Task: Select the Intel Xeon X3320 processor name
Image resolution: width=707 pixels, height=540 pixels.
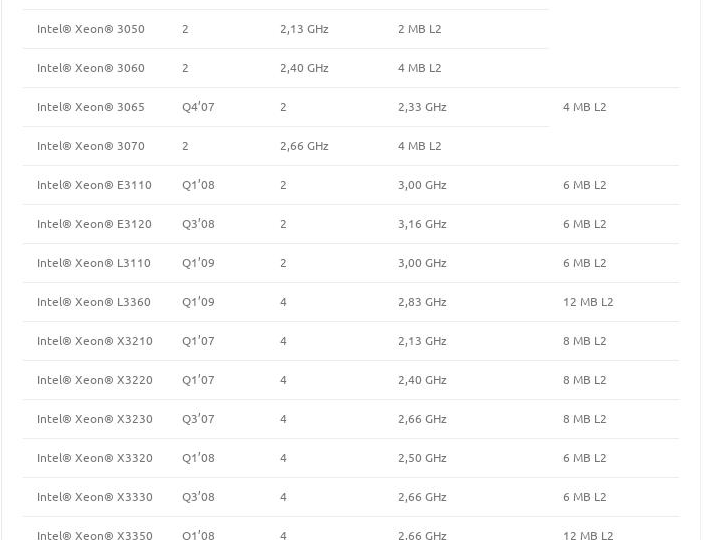Action: [x=95, y=458]
